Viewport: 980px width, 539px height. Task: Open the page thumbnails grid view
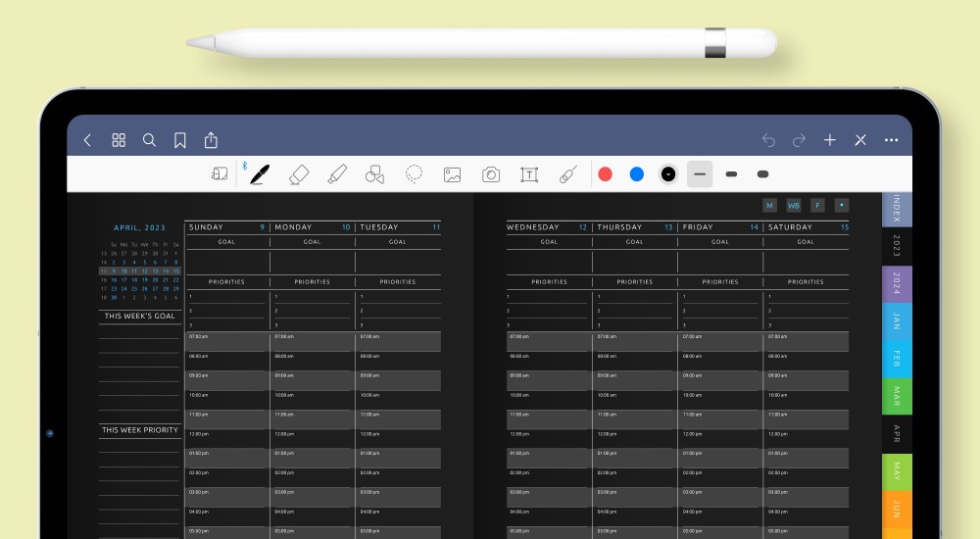(x=119, y=140)
